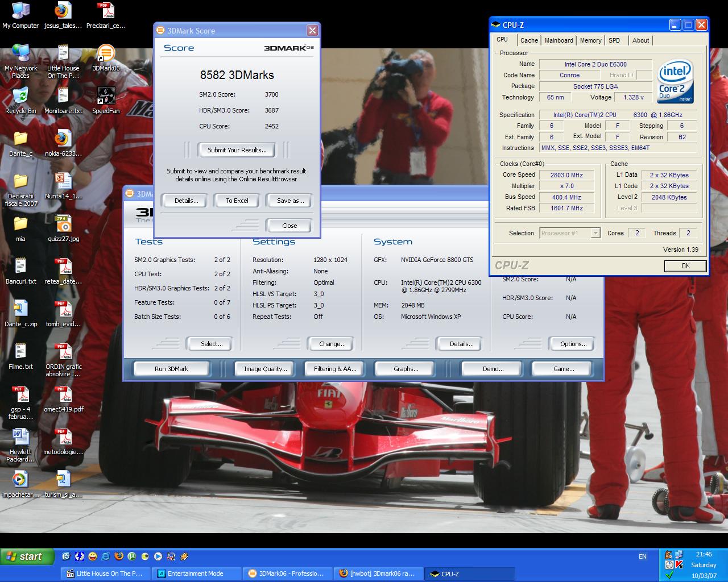Click OK in CPU-Z window
Screen dimensions: 728x582
coord(685,265)
